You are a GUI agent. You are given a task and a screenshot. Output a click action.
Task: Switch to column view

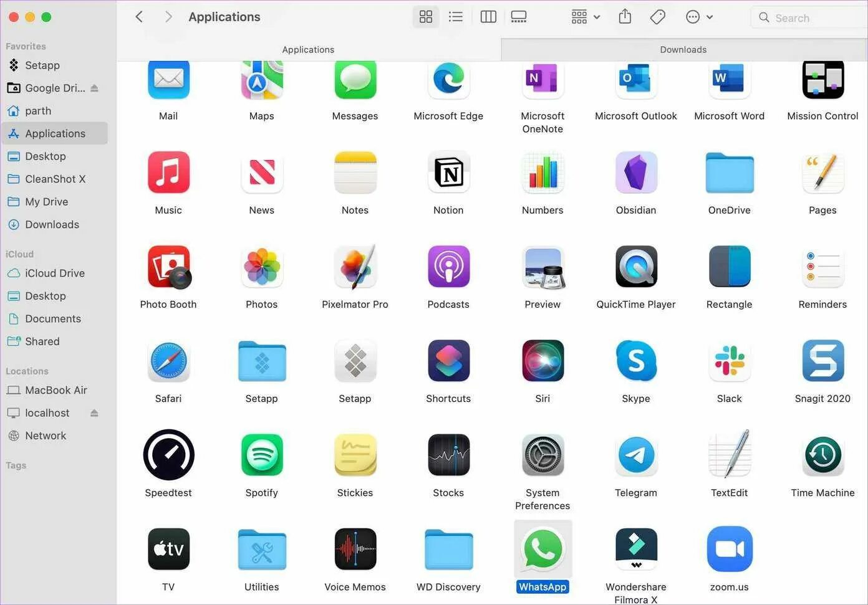click(488, 17)
